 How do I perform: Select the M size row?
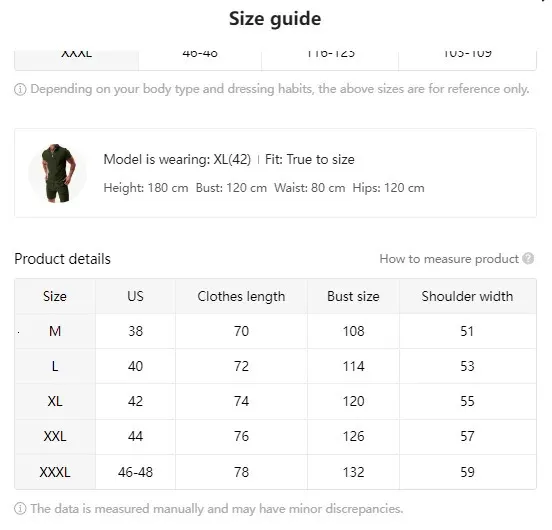pos(275,331)
